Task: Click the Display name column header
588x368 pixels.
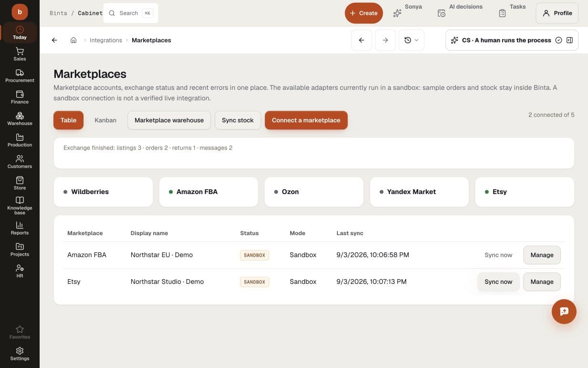Action: pyautogui.click(x=149, y=233)
